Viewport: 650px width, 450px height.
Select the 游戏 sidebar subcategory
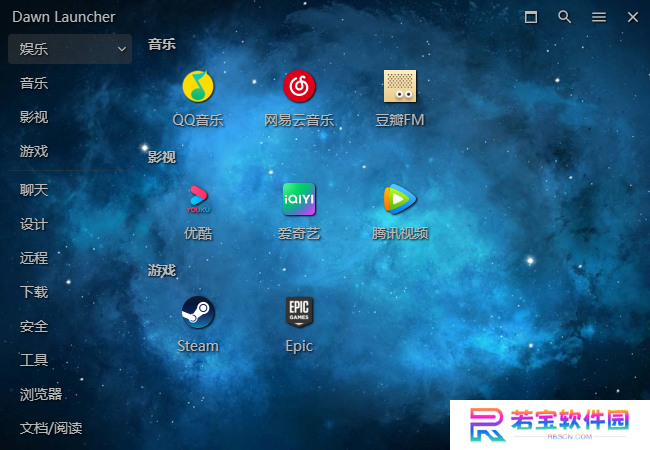pyautogui.click(x=34, y=151)
